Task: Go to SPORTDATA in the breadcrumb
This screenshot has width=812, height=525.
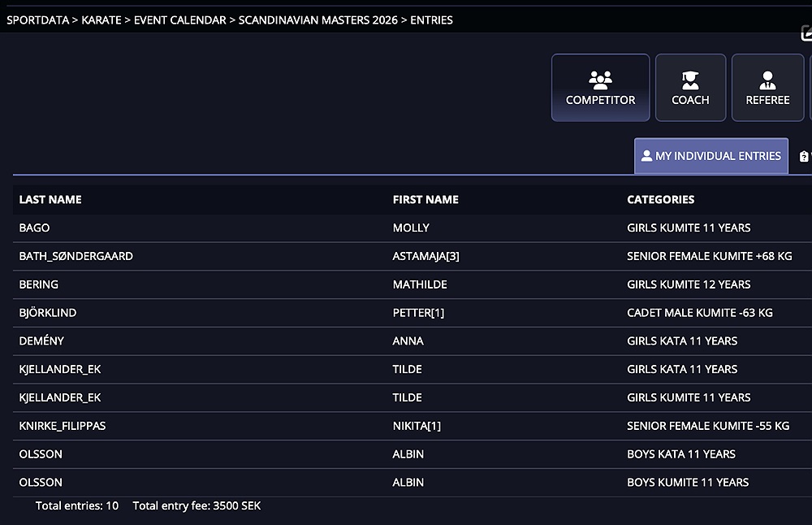Action: 40,20
